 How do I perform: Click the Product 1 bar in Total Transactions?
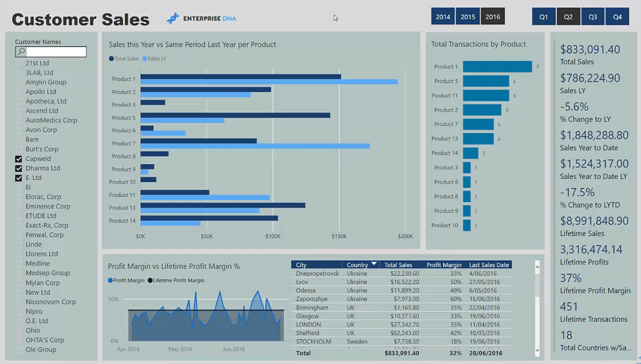497,66
